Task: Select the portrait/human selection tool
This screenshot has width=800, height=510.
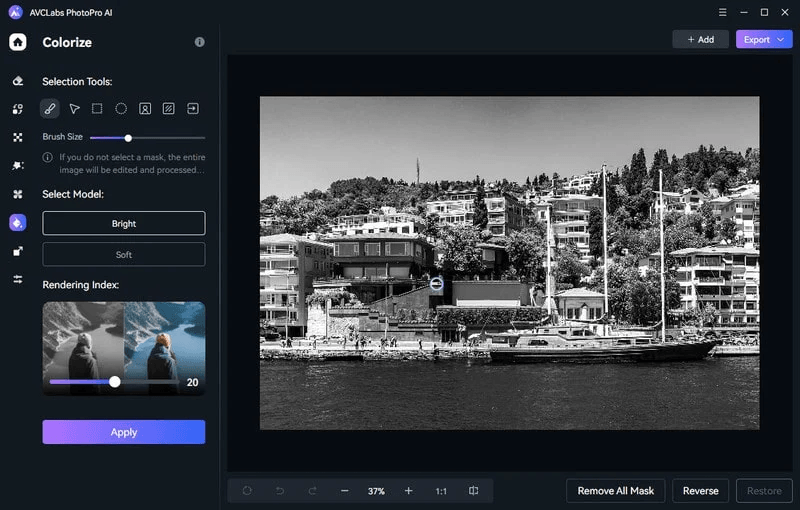Action: [145, 109]
